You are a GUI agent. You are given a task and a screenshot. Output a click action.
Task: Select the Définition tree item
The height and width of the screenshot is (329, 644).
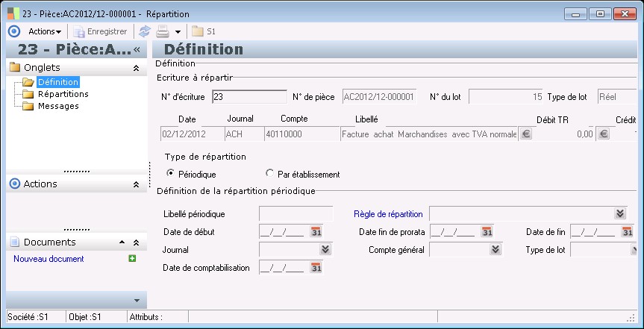pos(58,82)
